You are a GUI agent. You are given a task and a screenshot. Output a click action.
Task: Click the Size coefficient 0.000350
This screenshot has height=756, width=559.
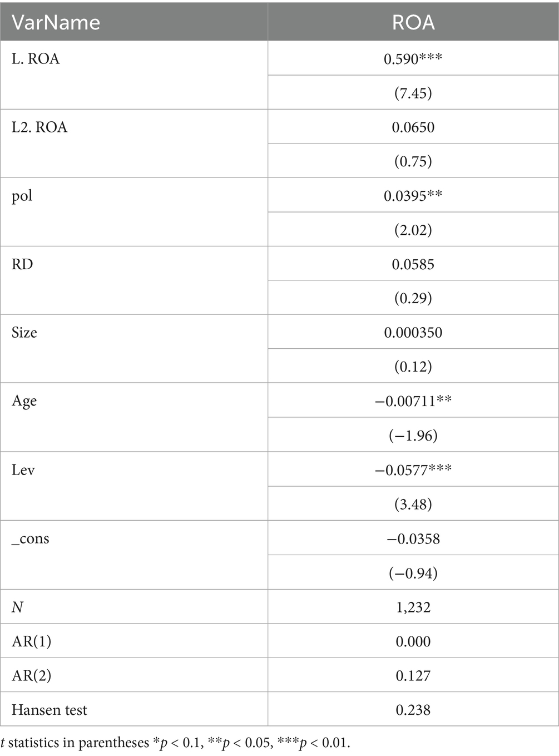[x=413, y=333]
